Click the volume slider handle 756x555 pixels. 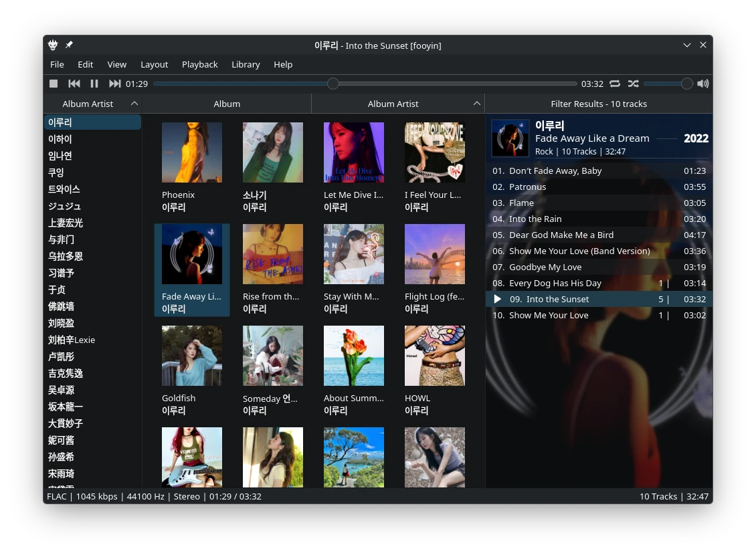point(687,84)
